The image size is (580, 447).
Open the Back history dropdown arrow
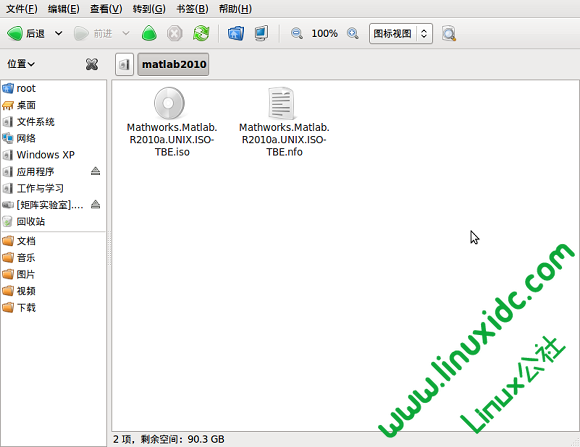click(58, 34)
